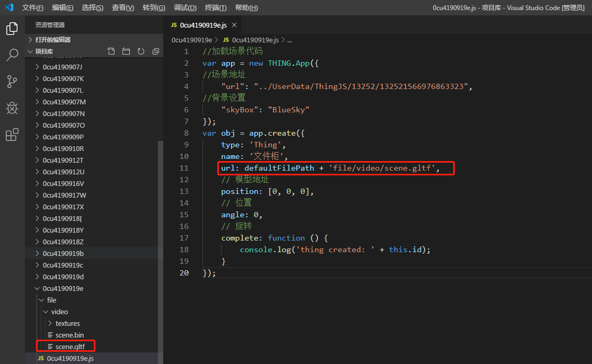Collapse all folders in explorer

click(x=155, y=51)
